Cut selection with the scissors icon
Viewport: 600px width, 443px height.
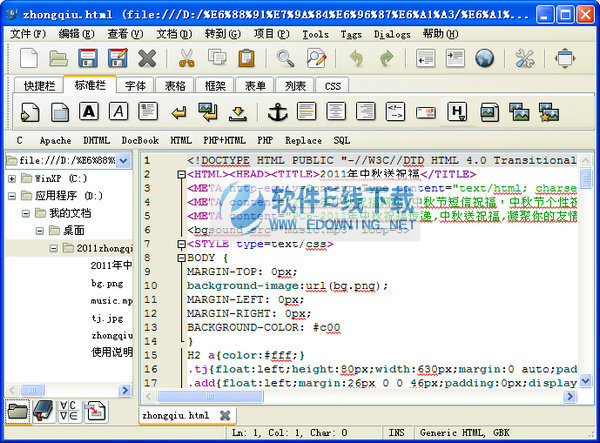(186, 58)
